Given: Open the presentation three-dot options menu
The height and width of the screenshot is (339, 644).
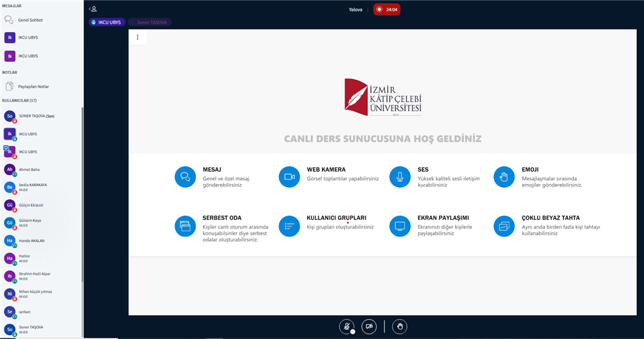Looking at the screenshot, I should (x=138, y=37).
